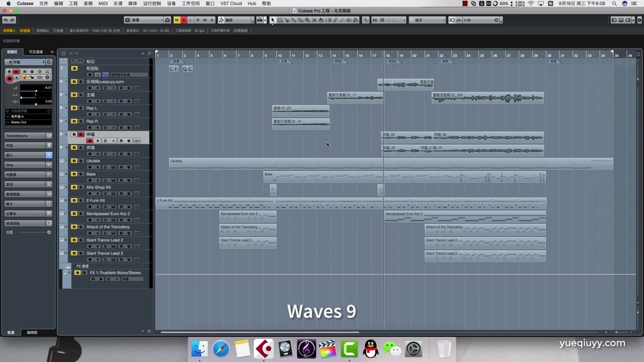644x362 pixels.
Task: Open Cubase from the Dock
Action: click(x=264, y=348)
